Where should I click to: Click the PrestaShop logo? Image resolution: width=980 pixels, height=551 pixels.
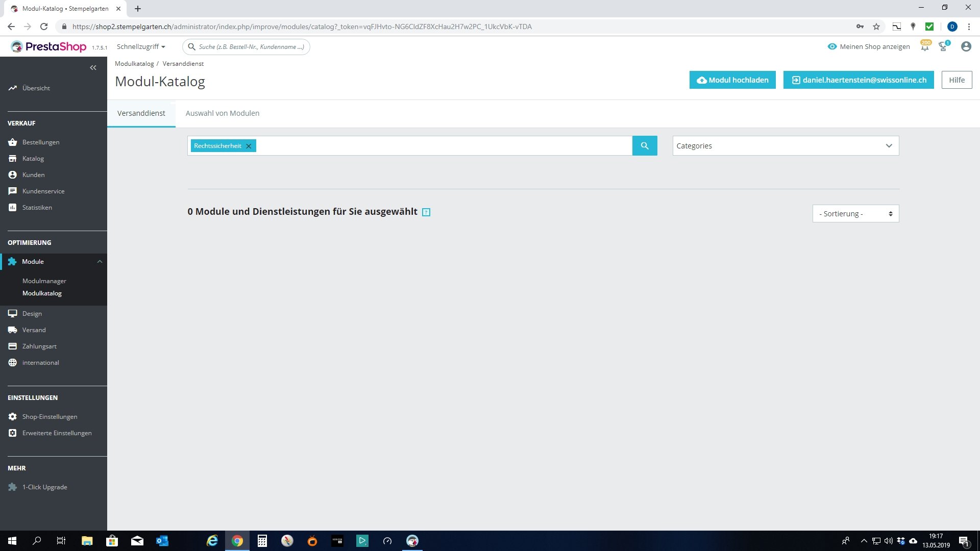[x=50, y=47]
